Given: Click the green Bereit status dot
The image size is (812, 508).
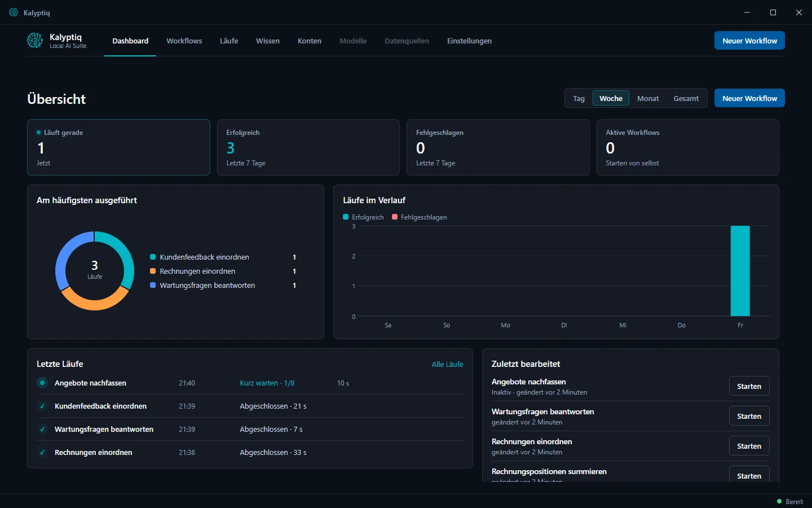Looking at the screenshot, I should pyautogui.click(x=779, y=501).
